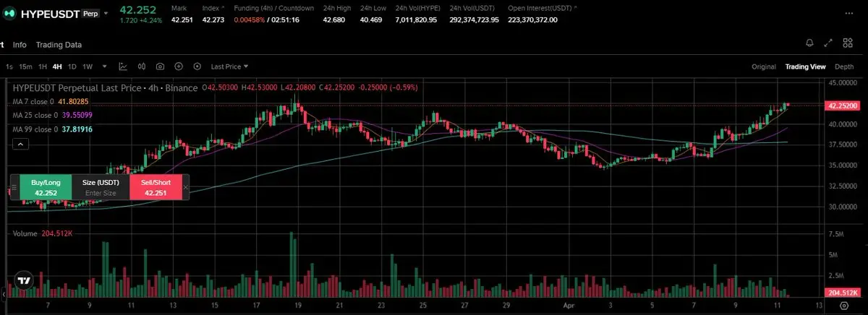Click the Perp badge next to HYPEUSDT
Screen dimensions: 868x315
click(x=90, y=13)
